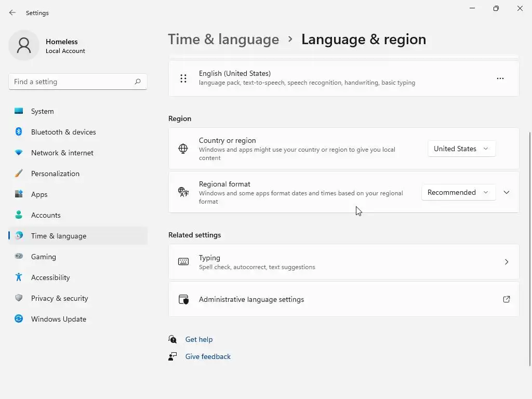The width and height of the screenshot is (532, 399).
Task: Open Network & internet settings
Action: click(x=62, y=153)
